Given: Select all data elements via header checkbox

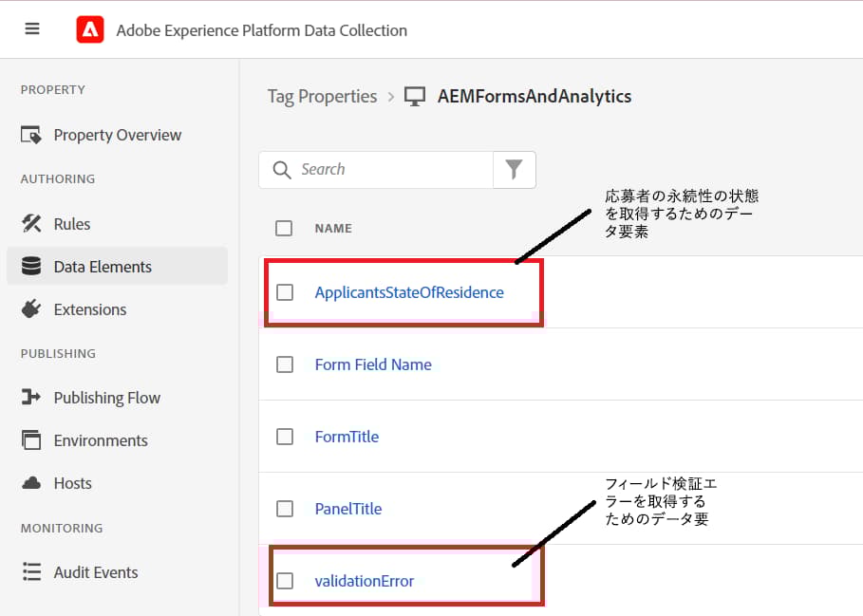Looking at the screenshot, I should [x=283, y=228].
